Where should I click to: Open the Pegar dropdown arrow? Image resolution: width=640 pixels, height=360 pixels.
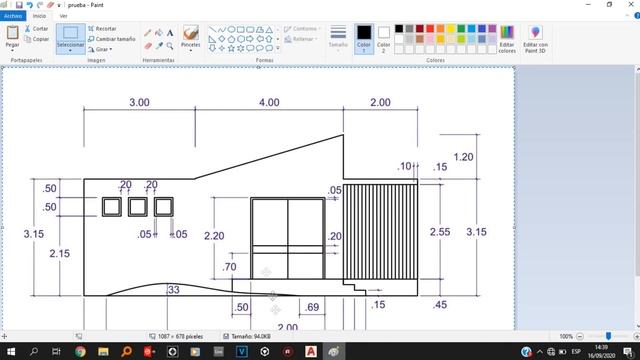(12, 50)
